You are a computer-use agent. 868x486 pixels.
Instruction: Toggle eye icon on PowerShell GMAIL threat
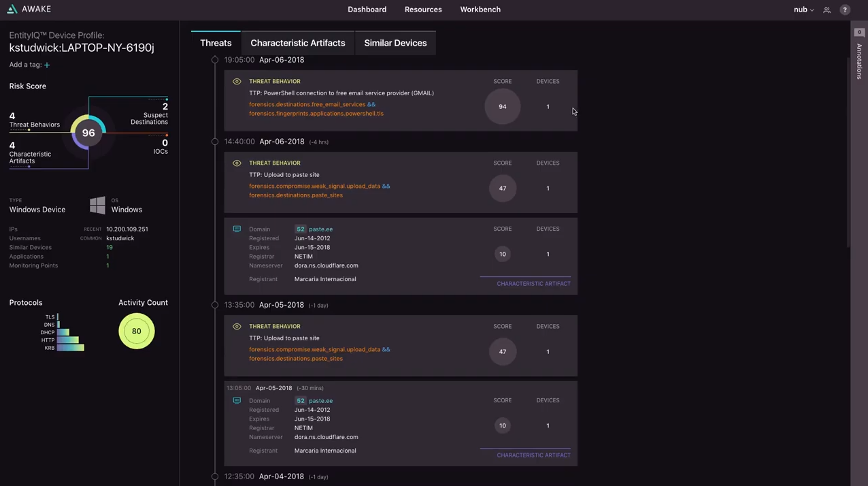click(237, 82)
